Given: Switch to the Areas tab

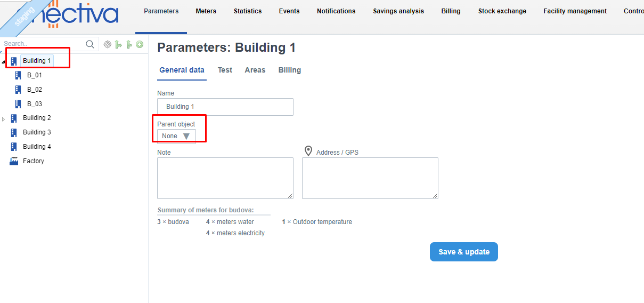Looking at the screenshot, I should point(255,70).
